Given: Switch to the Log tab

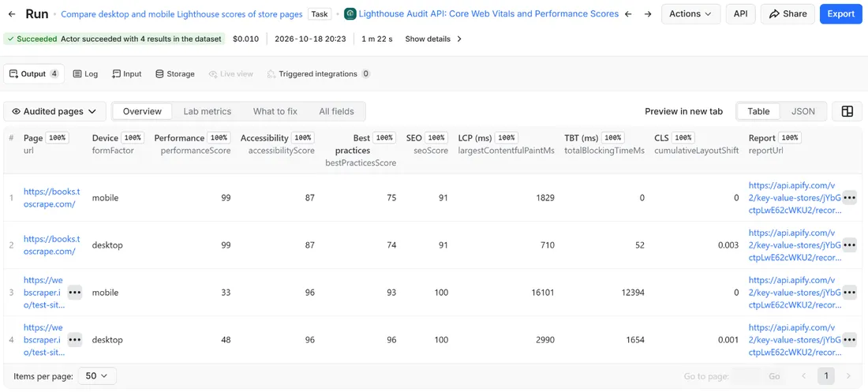Looking at the screenshot, I should coord(85,73).
